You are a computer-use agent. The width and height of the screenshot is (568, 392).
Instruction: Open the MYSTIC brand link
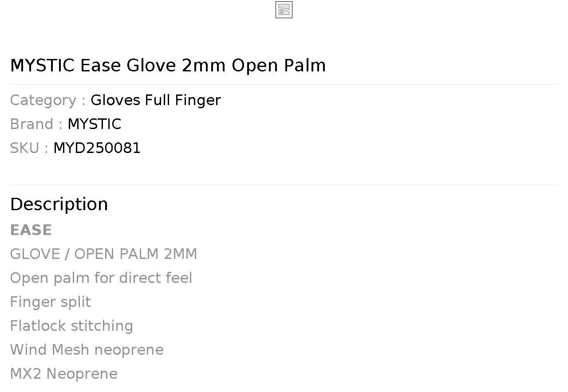pos(94,124)
